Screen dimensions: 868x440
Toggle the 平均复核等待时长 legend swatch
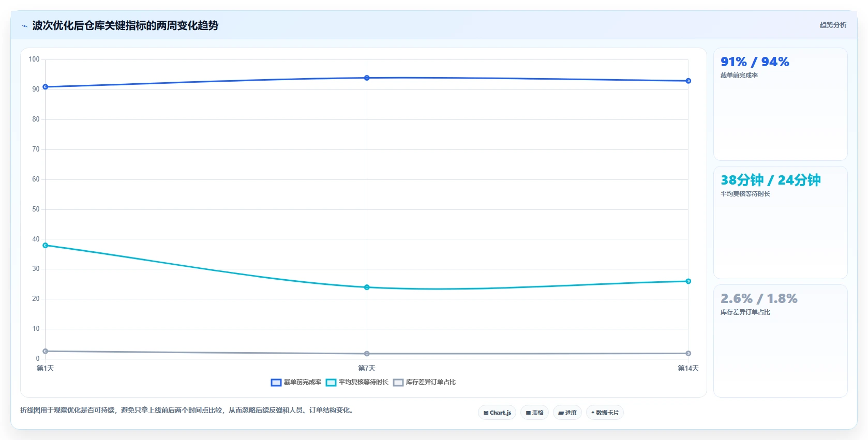tap(331, 383)
